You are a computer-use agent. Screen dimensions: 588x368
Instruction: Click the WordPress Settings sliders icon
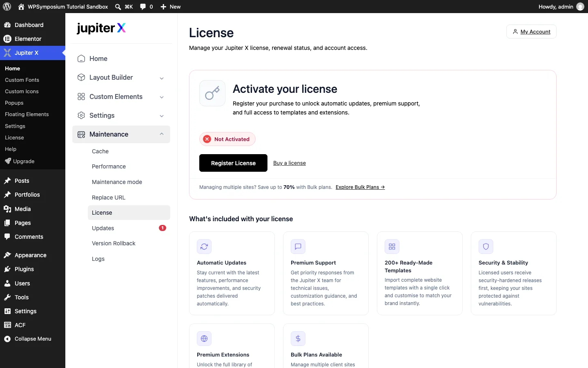pos(7,311)
